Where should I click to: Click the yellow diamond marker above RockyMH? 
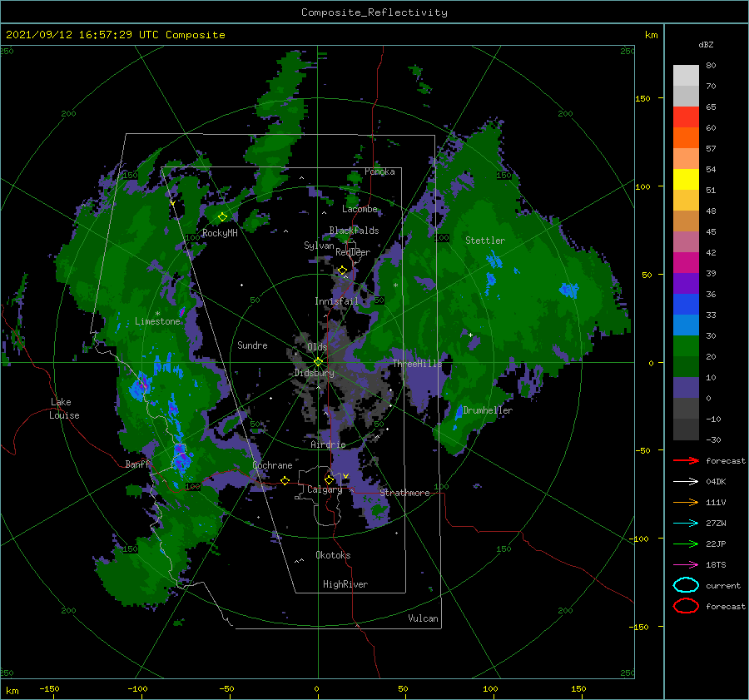222,217
